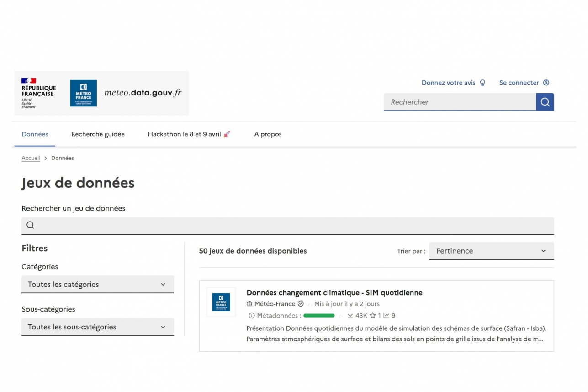Click the user account icon beside Se connecter
The image size is (588, 392).
pos(546,83)
